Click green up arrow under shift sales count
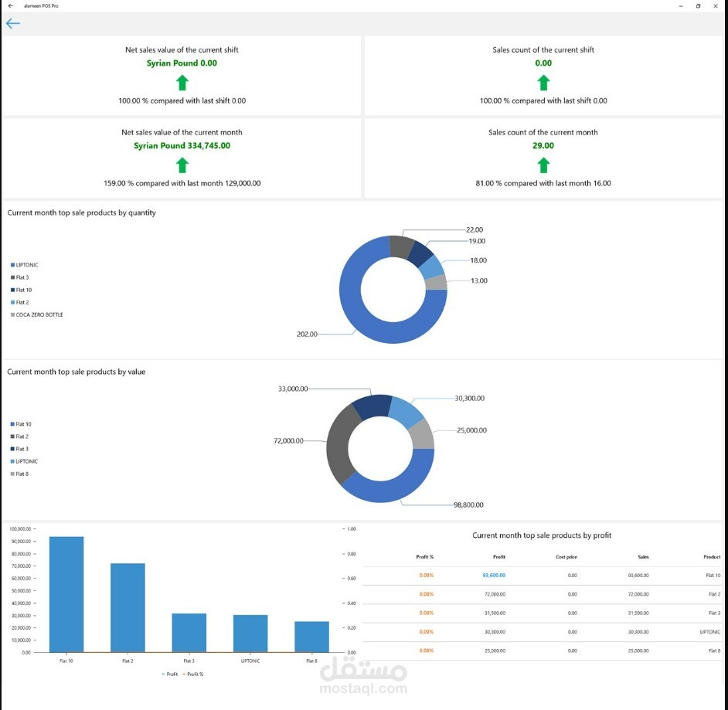This screenshot has height=710, width=728. pyautogui.click(x=543, y=83)
